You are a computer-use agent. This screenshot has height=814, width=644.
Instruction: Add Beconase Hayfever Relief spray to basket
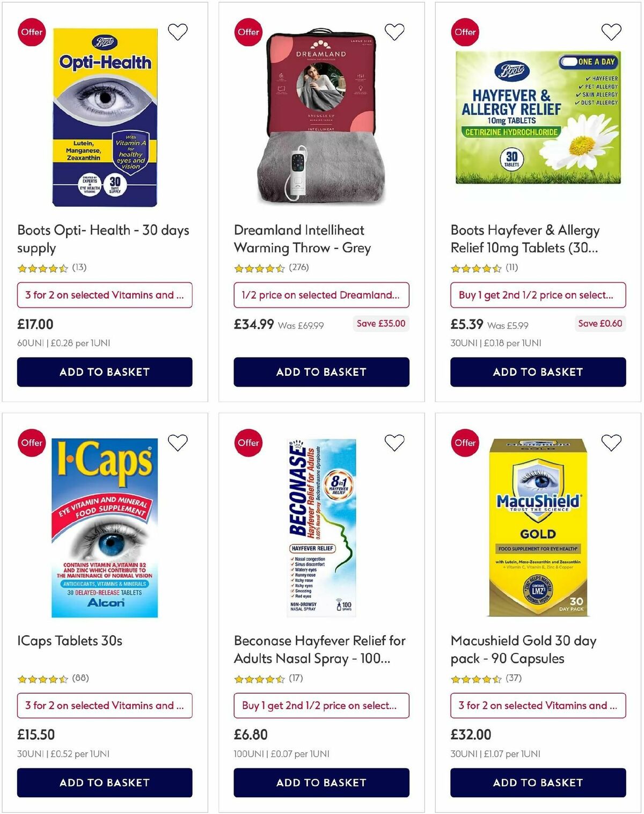321,782
